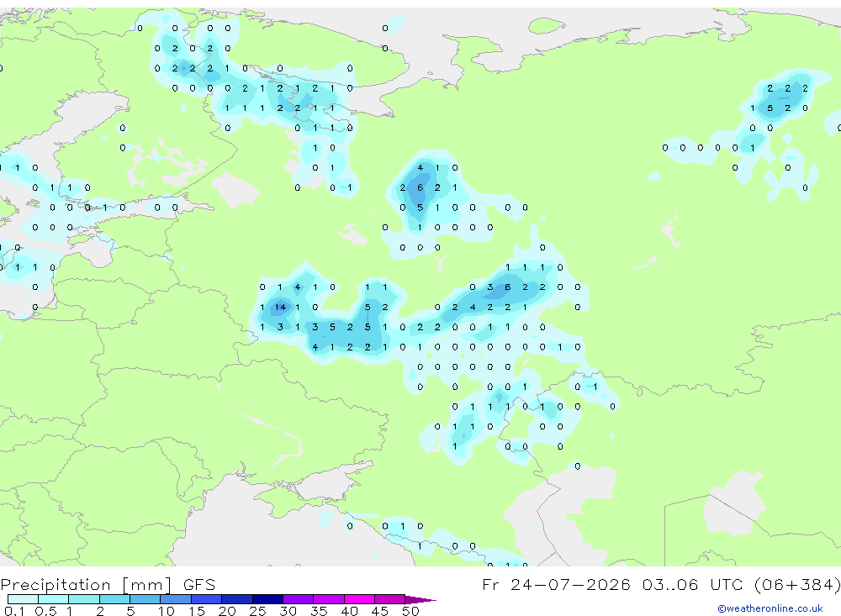Pick the 10–15 mm legend swatch
Image resolution: width=841 pixels, height=616 pixels.
click(x=176, y=599)
